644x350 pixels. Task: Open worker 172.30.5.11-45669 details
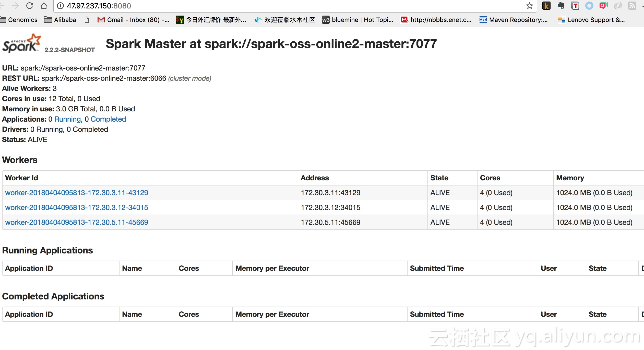pos(77,222)
